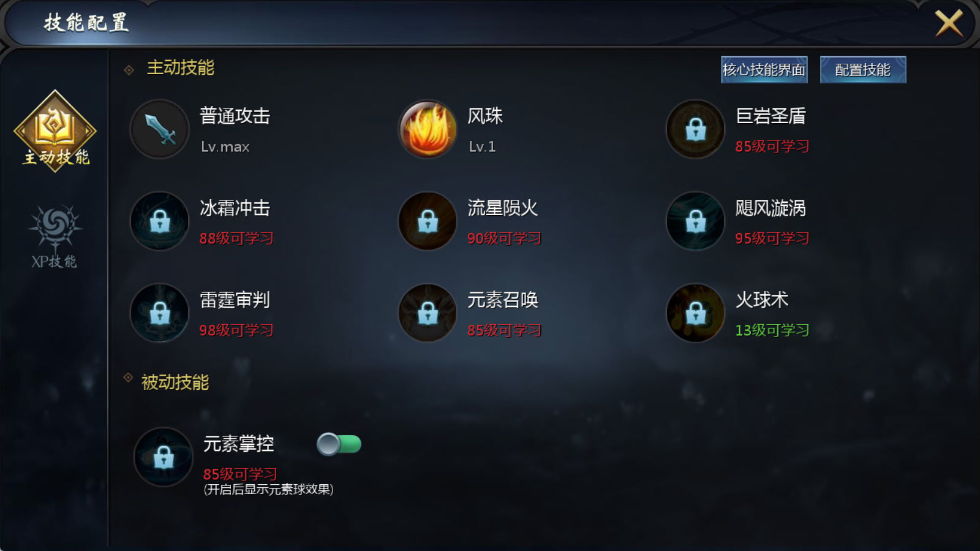Click the 85级可学习 text under 巨岩圣盾
Image resolution: width=980 pixels, height=551 pixels.
pos(772,146)
